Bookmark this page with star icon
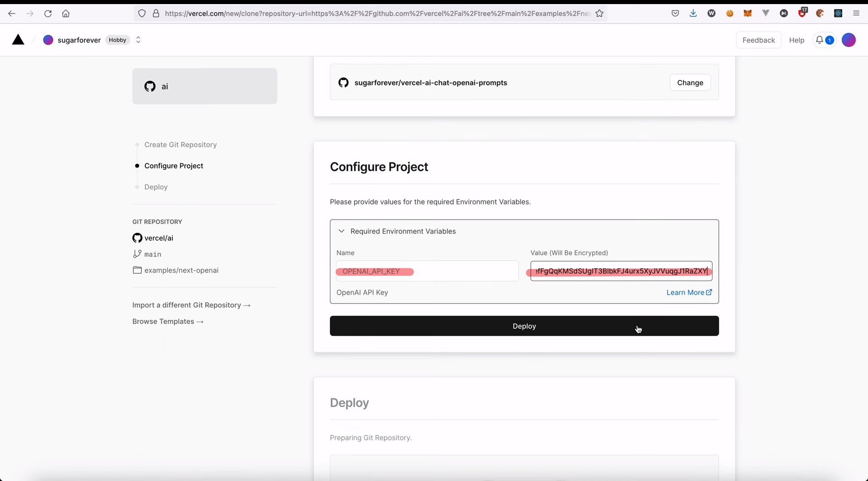This screenshot has height=481, width=868. (x=599, y=14)
